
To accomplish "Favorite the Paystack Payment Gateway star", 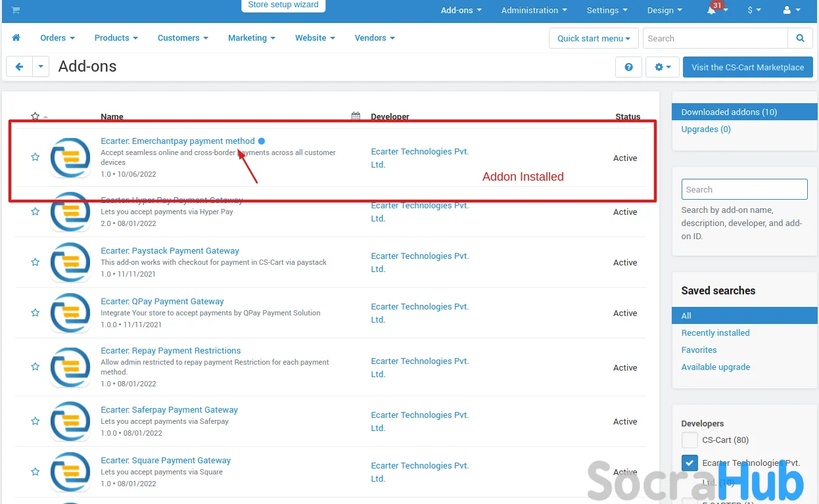I will (x=35, y=262).
